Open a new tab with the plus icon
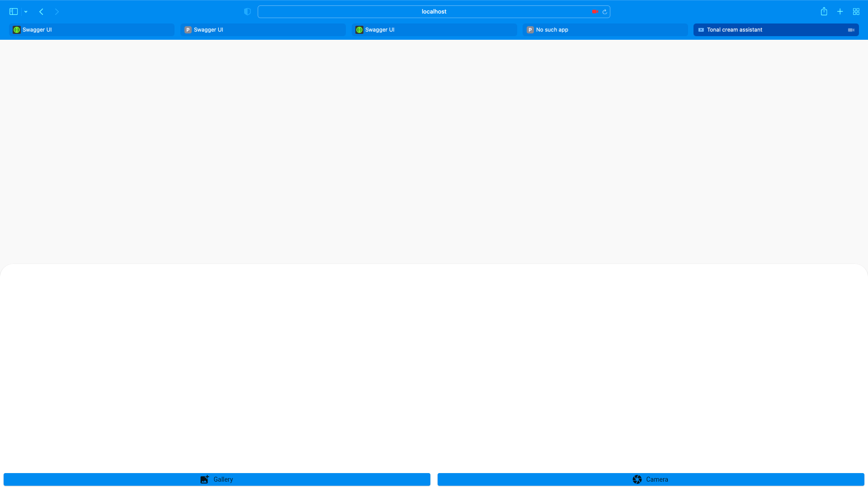868x488 pixels. (840, 11)
